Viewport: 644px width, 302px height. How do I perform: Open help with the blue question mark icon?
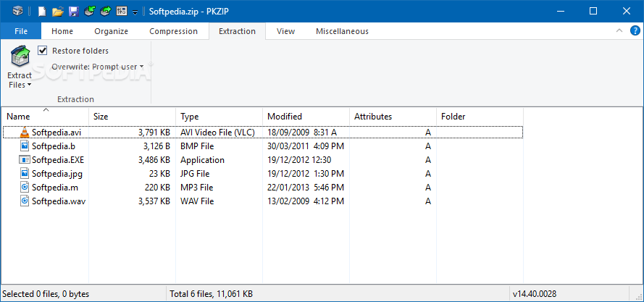tap(635, 30)
